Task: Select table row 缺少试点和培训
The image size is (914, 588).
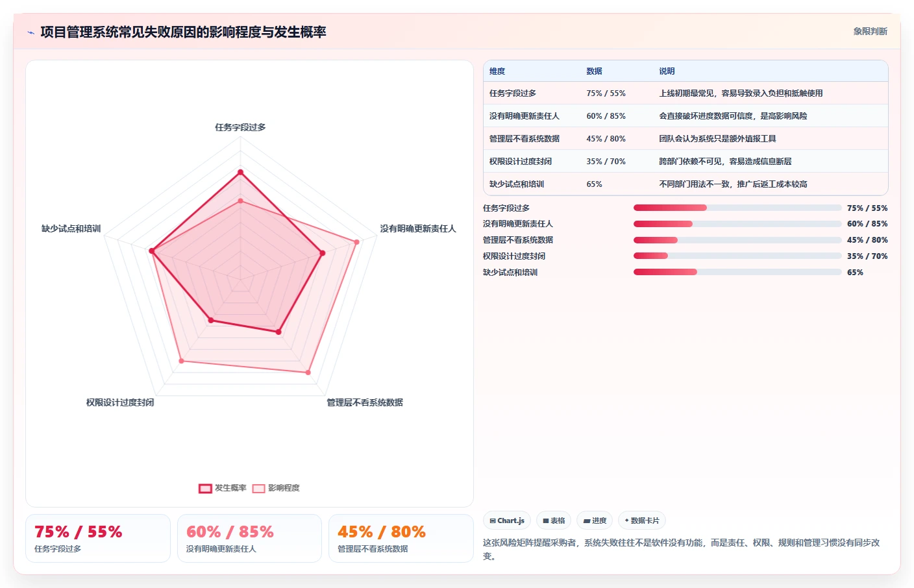Action: [x=685, y=184]
